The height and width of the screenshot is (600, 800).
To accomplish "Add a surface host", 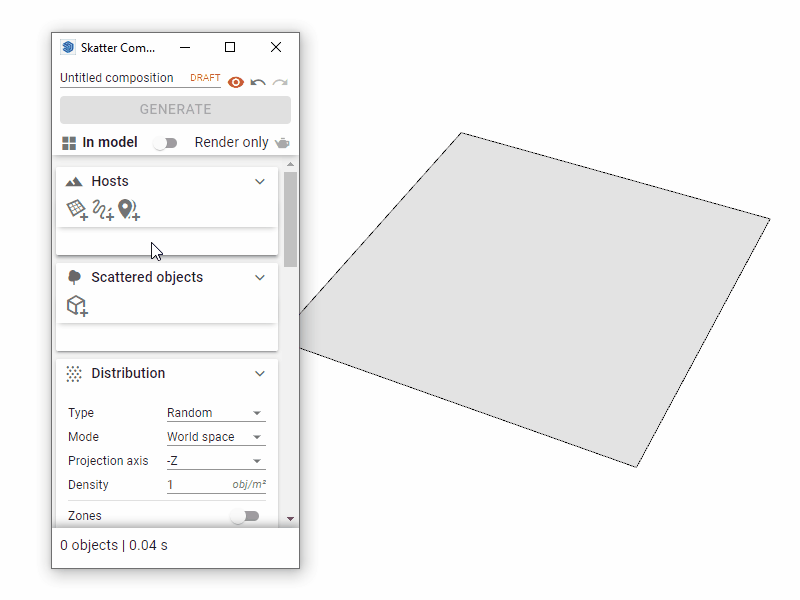I will point(77,210).
